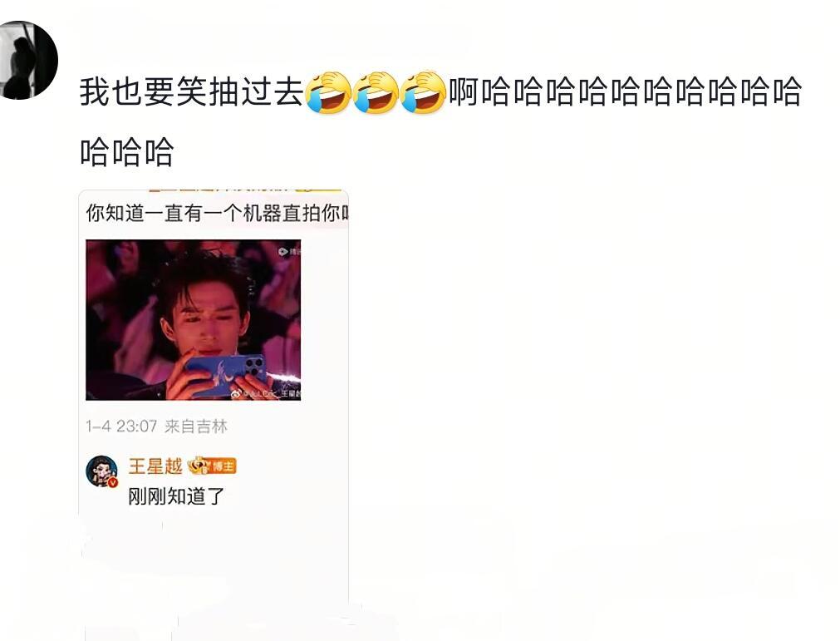The height and width of the screenshot is (641, 840).
Task: Click the 来自吉林 location label
Action: (x=196, y=426)
